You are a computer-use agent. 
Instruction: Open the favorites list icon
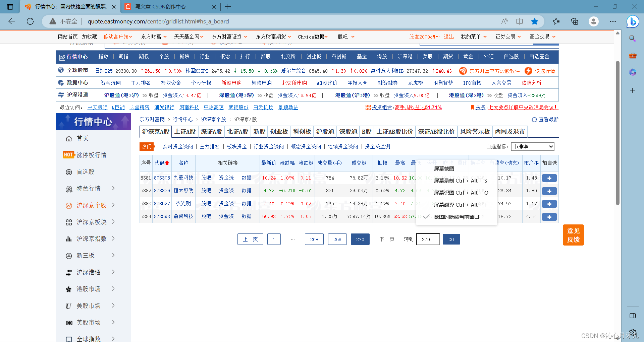556,21
